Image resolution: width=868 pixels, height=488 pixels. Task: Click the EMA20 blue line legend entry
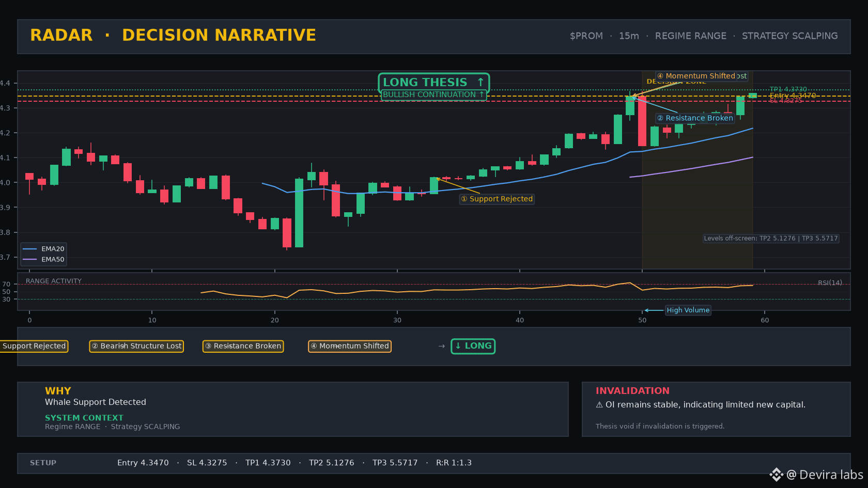click(44, 249)
